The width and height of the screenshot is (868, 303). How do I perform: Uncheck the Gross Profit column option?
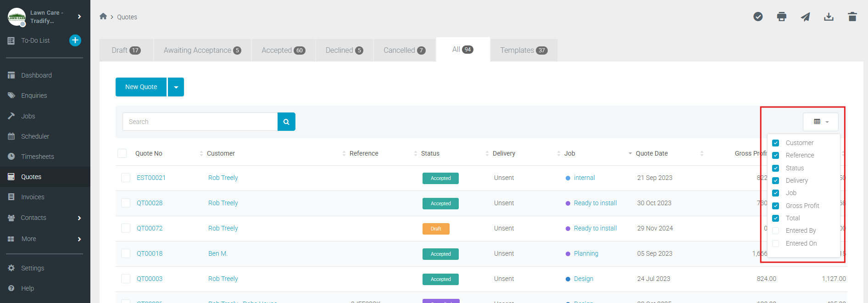(x=776, y=206)
